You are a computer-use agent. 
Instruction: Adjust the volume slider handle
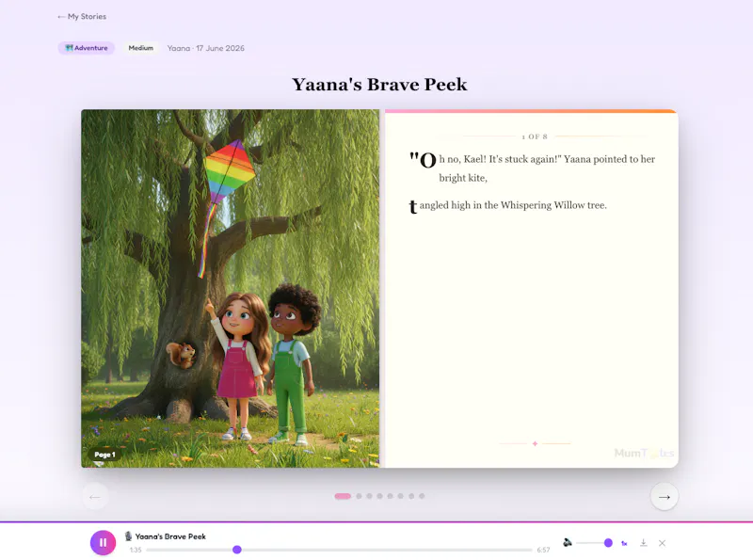tap(608, 543)
